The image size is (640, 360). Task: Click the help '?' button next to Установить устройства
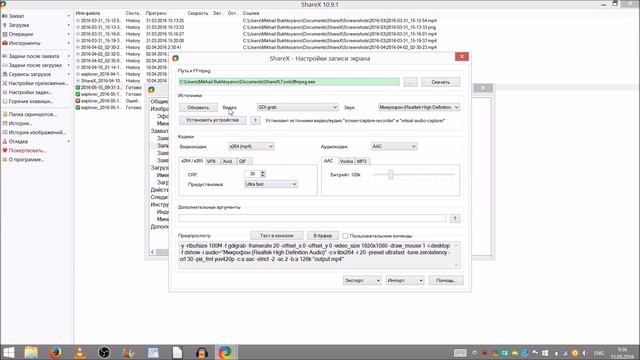255,120
